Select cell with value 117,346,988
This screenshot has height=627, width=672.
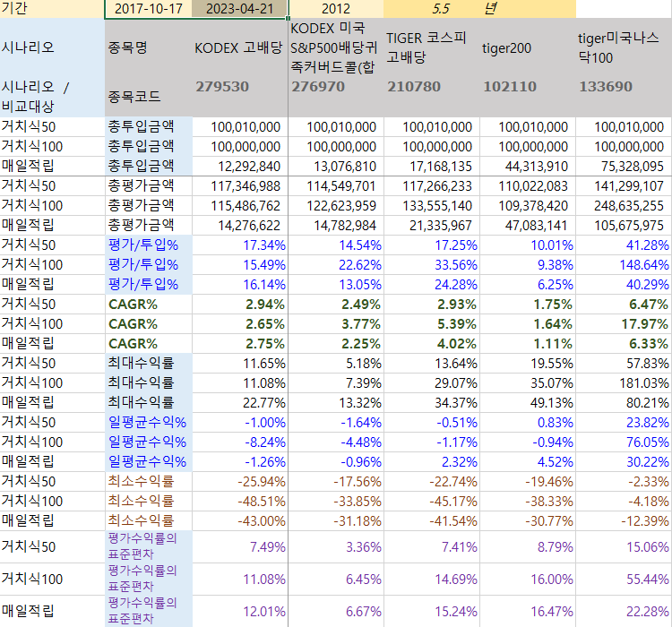click(x=239, y=185)
